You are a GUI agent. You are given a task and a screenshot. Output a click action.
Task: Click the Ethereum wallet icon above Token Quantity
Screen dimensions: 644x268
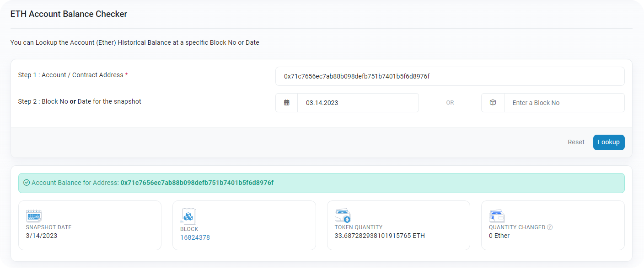(343, 215)
